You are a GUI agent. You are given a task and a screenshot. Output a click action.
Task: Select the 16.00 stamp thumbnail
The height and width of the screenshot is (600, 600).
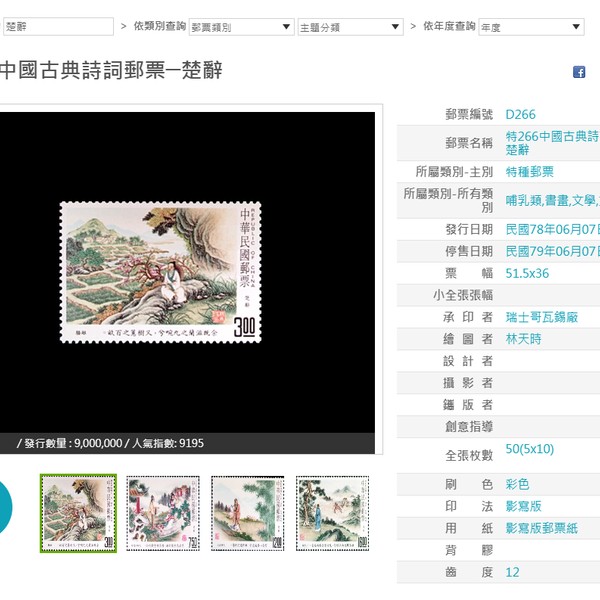[x=333, y=513]
